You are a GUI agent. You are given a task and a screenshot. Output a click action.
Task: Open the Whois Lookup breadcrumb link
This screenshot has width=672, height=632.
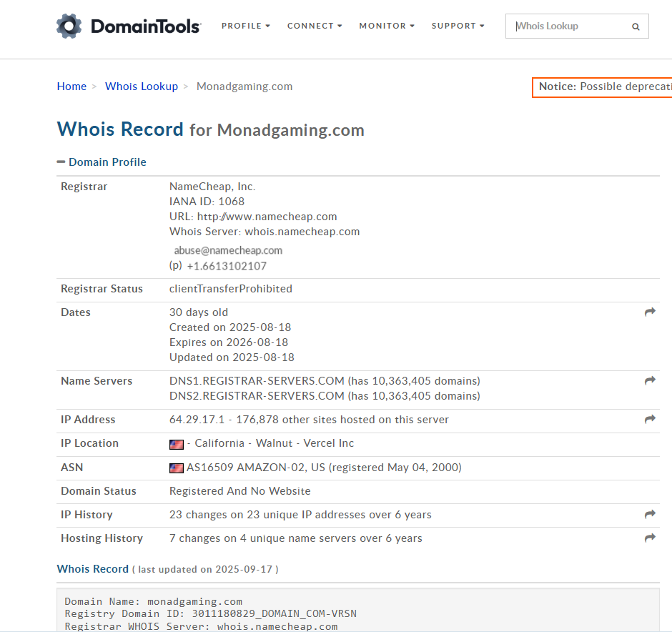(x=142, y=86)
